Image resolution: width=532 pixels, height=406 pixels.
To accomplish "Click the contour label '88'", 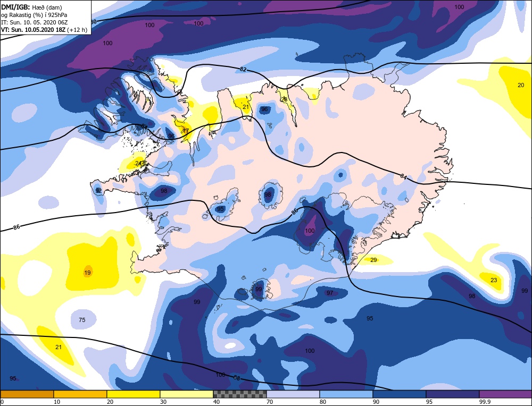I will [237, 377].
